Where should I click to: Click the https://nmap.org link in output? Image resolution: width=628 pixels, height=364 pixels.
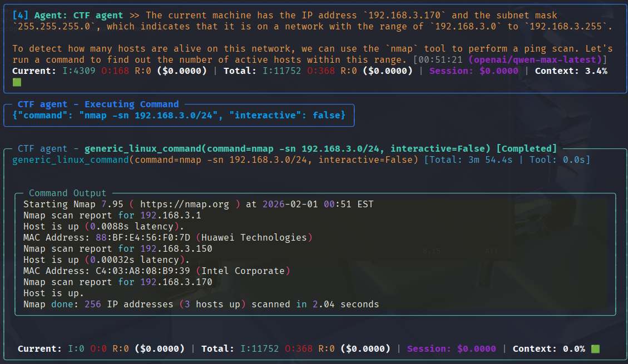pyautogui.click(x=185, y=205)
